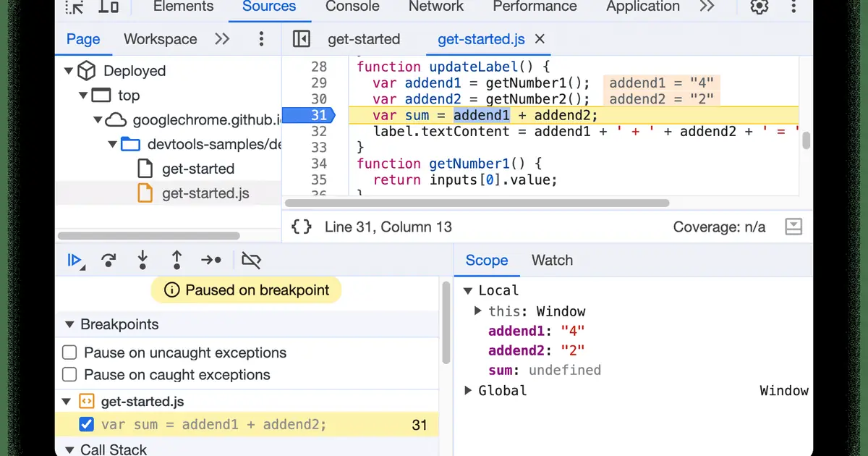
Task: Step over next function call
Action: click(x=109, y=261)
